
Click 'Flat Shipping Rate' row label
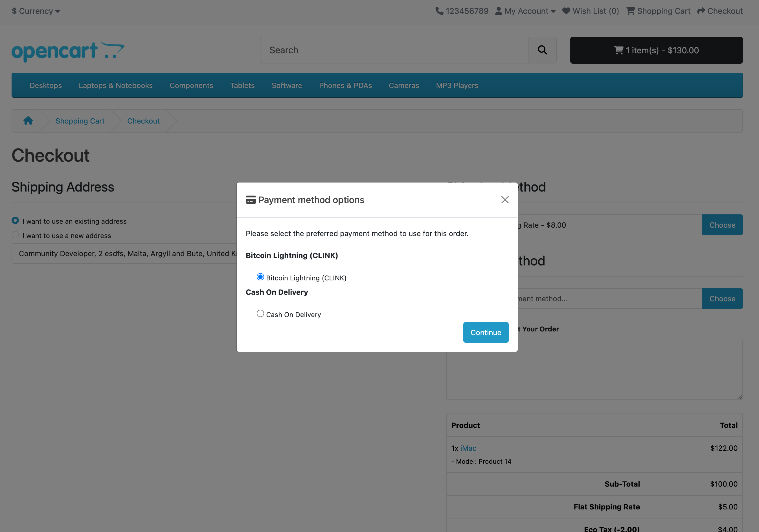point(607,507)
